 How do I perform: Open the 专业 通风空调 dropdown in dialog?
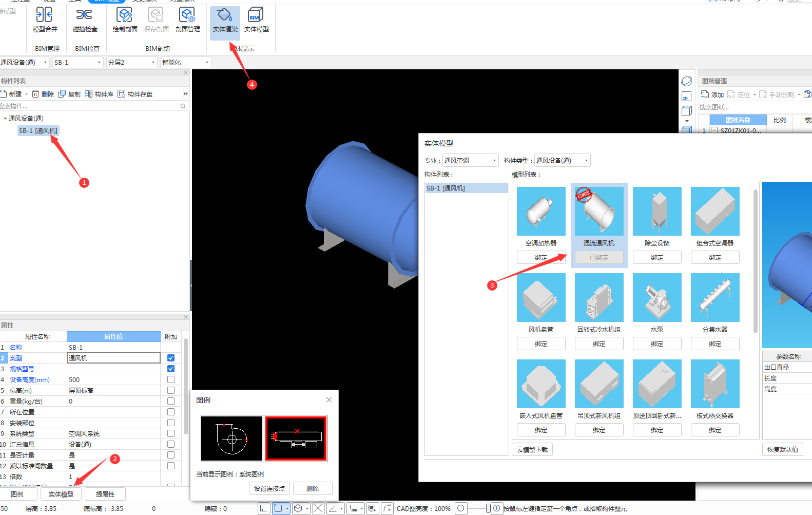click(x=471, y=160)
